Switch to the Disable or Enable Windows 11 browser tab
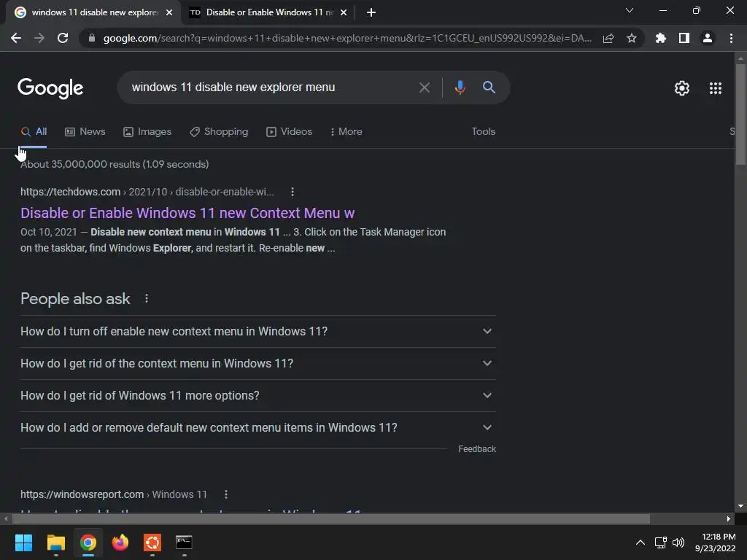 268,12
